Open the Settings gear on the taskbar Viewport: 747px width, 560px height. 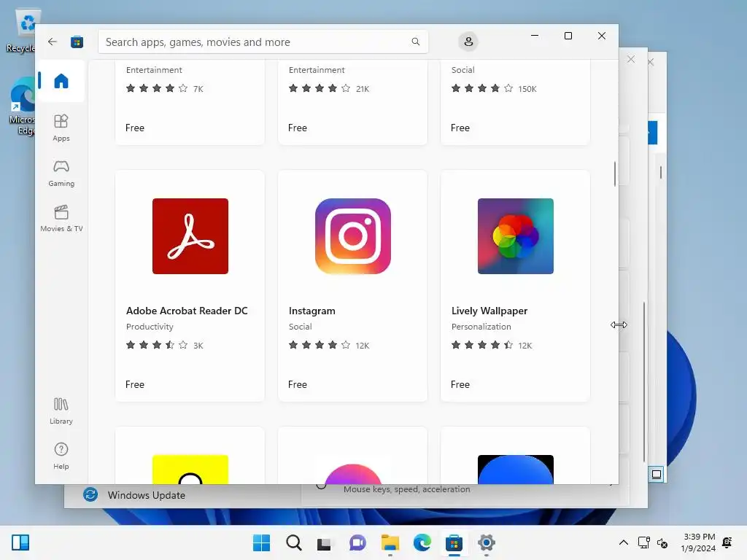tap(487, 542)
